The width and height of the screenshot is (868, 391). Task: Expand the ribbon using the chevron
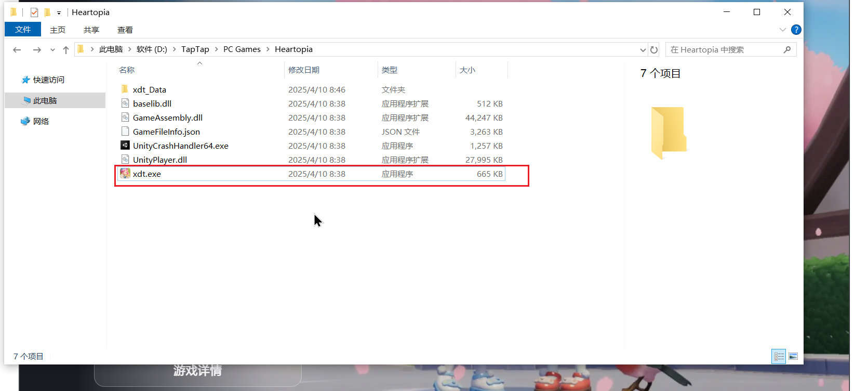click(783, 30)
